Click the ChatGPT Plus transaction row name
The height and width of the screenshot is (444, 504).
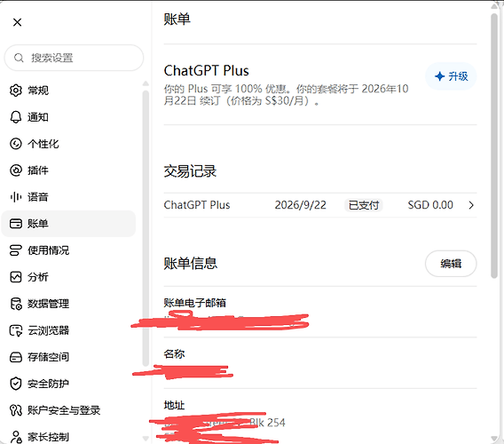(197, 205)
